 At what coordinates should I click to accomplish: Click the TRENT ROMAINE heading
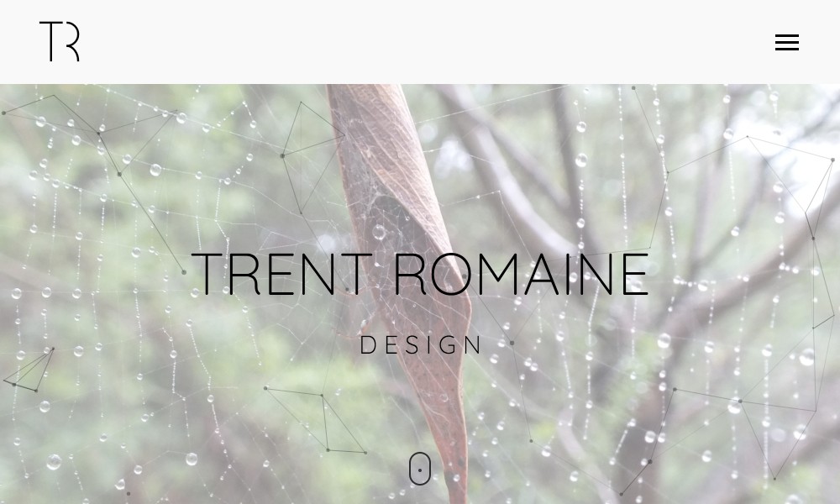coord(420,274)
